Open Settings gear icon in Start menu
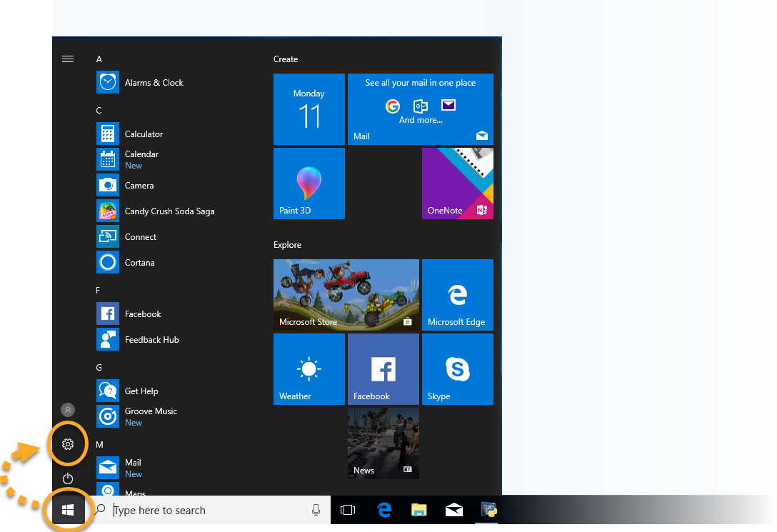Image resolution: width=777 pixels, height=532 pixels. [x=68, y=444]
